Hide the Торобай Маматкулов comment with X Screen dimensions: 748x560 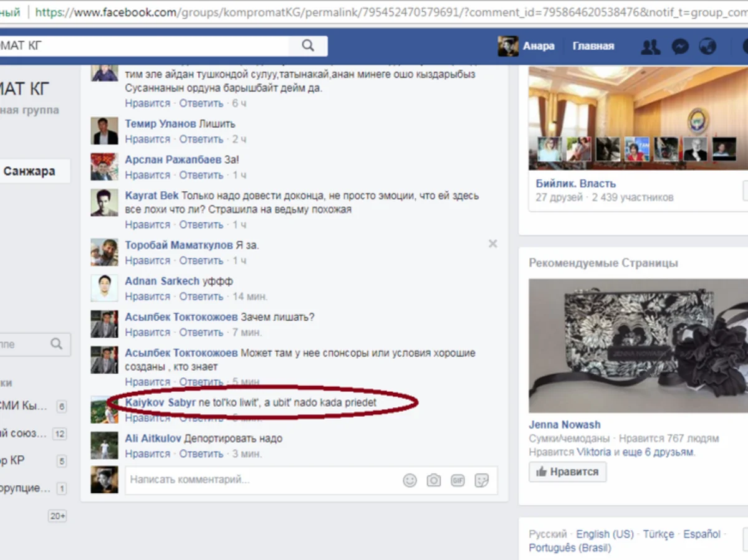[492, 244]
